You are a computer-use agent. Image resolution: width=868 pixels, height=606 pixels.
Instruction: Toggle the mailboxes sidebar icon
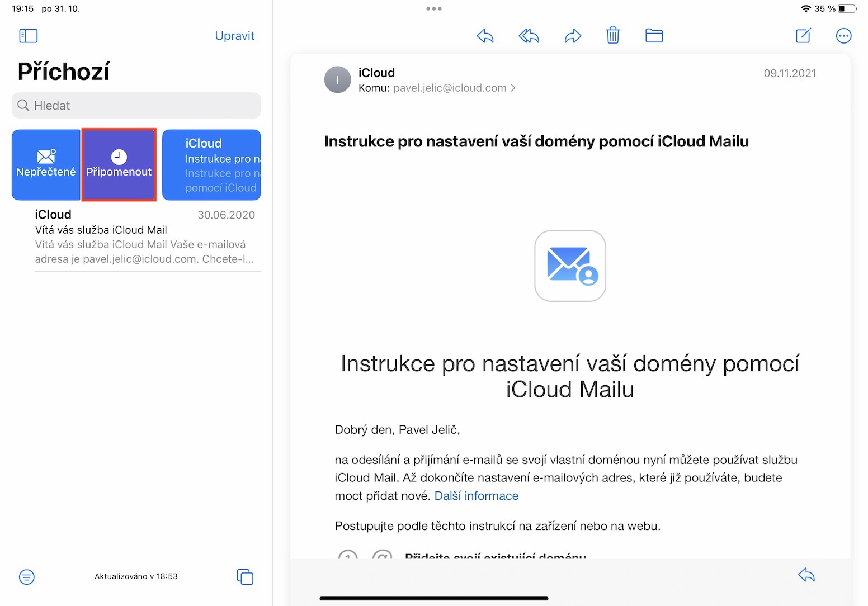[x=28, y=36]
